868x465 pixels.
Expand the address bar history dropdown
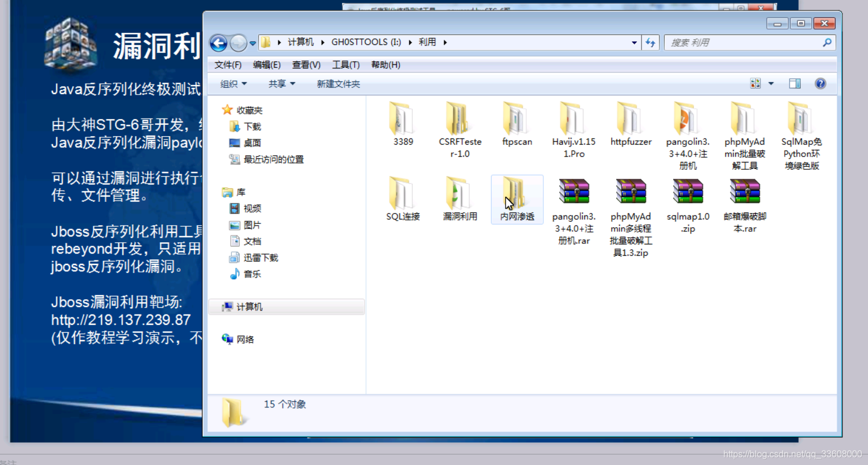634,42
